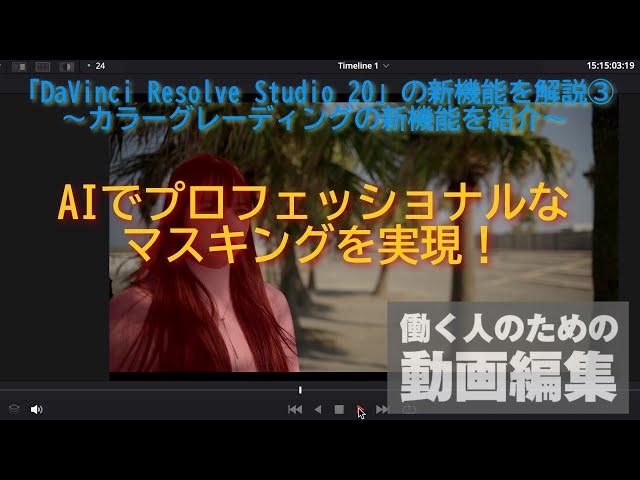Click the 15:15:03:19 timecode display

coord(611,66)
